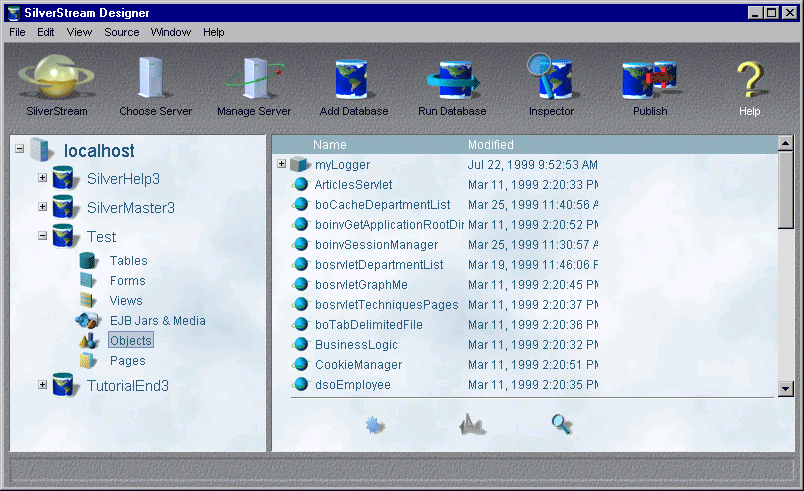The width and height of the screenshot is (804, 491).
Task: Launch Run Database from the toolbar
Action: pyautogui.click(x=453, y=79)
